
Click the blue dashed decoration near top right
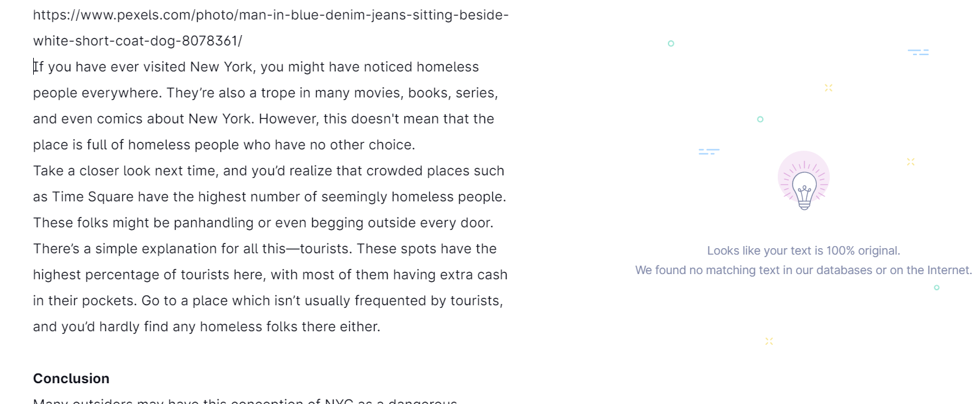(918, 52)
